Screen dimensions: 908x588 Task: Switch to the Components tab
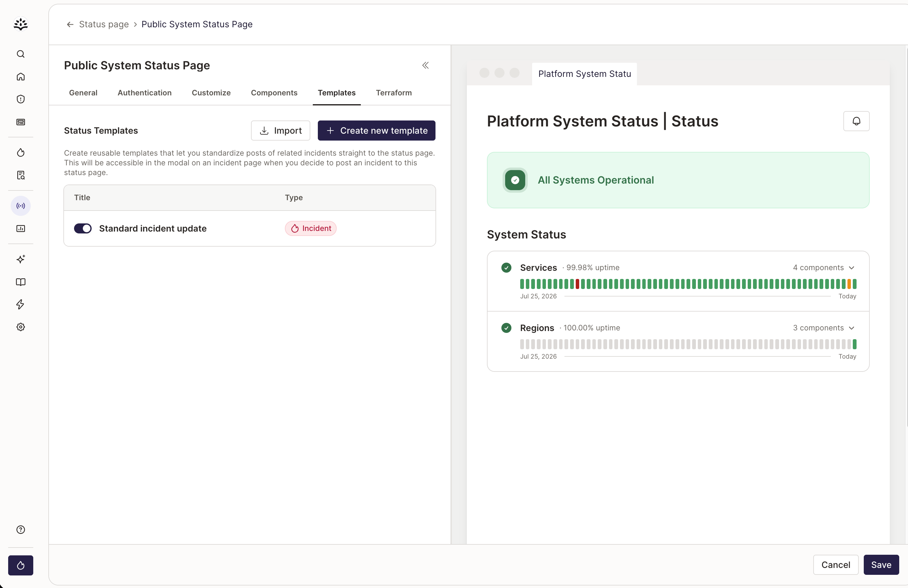pos(274,93)
